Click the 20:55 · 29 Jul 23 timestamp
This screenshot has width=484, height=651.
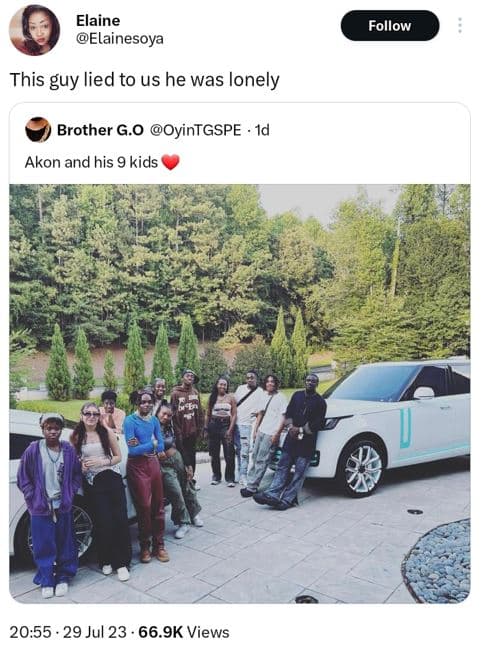coord(68,632)
